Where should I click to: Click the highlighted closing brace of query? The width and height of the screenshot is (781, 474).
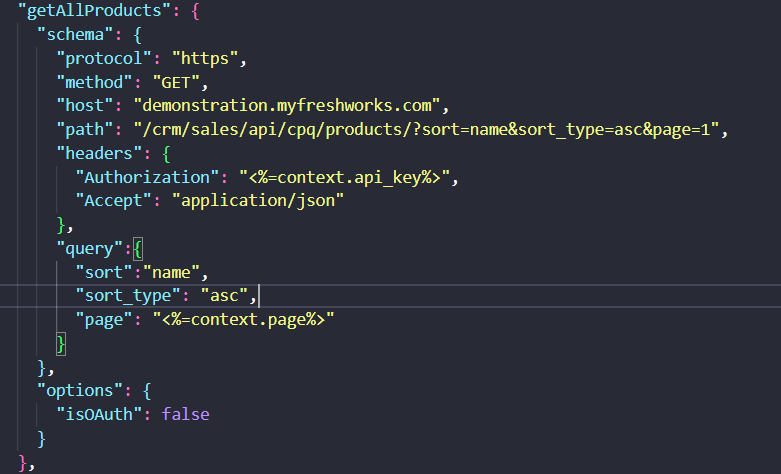[x=61, y=344]
